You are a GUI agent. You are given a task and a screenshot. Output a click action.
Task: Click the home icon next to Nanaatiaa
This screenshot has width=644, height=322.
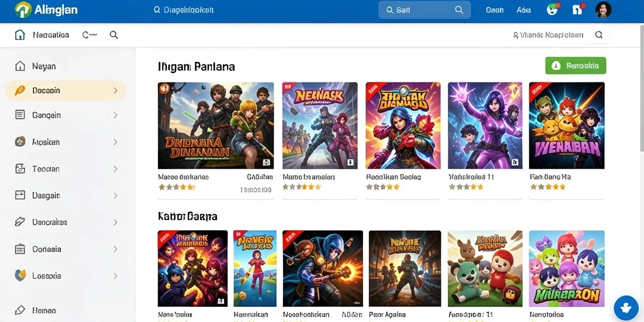point(19,35)
